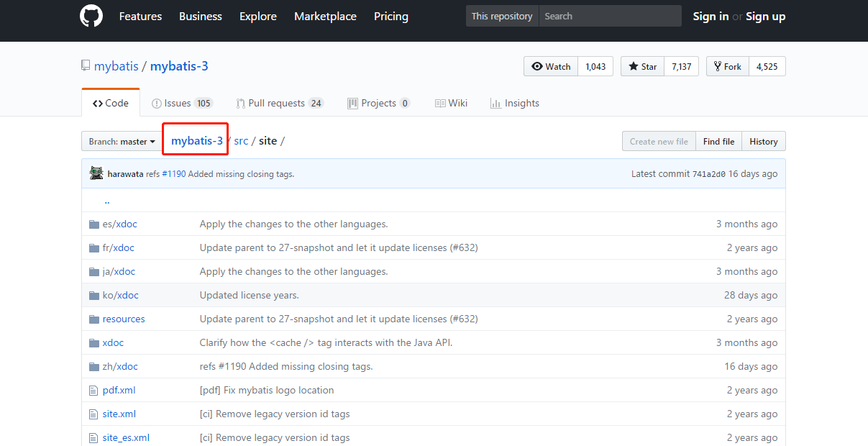Open the Branch: master dropdown
Image resolution: width=868 pixels, height=446 pixels.
click(122, 142)
